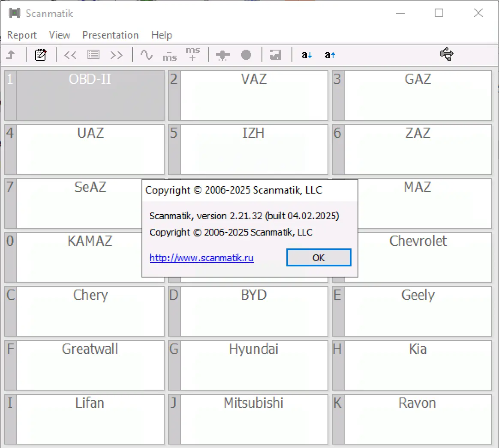
Task: Increase text size with the a-up icon
Action: point(329,55)
